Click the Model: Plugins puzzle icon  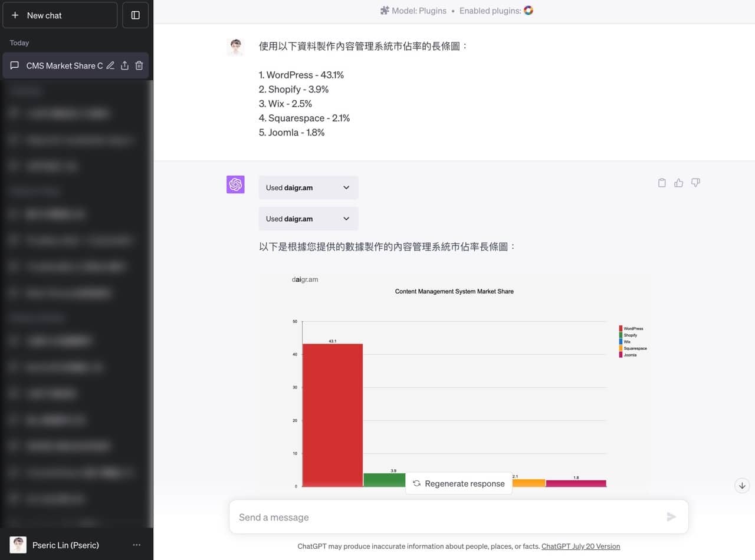point(385,11)
